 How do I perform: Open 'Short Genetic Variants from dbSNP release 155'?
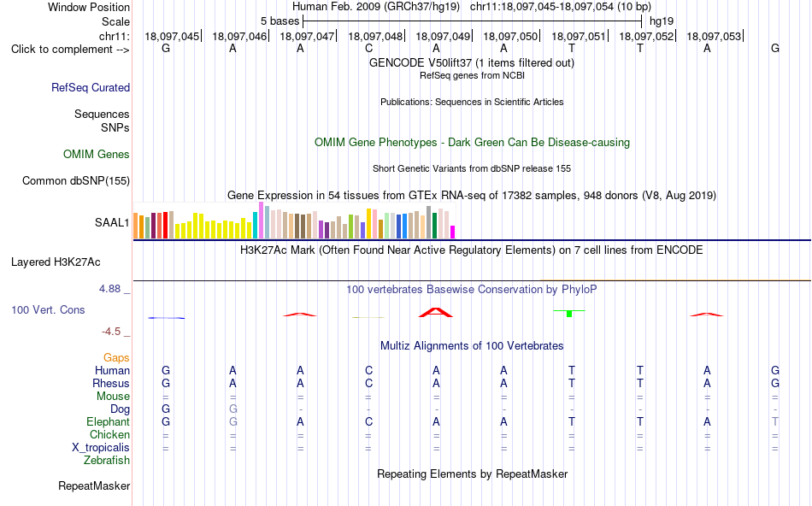472,169
